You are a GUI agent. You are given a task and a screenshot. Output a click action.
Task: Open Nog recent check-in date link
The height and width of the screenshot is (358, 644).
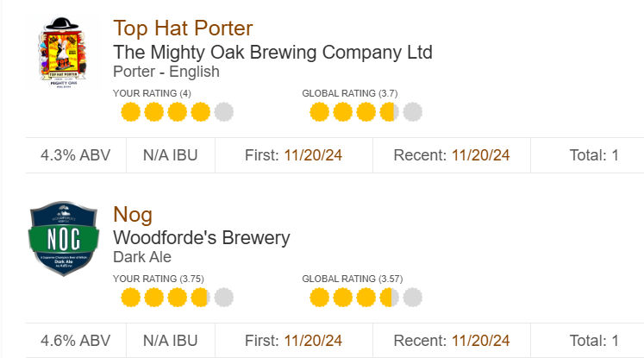480,341
